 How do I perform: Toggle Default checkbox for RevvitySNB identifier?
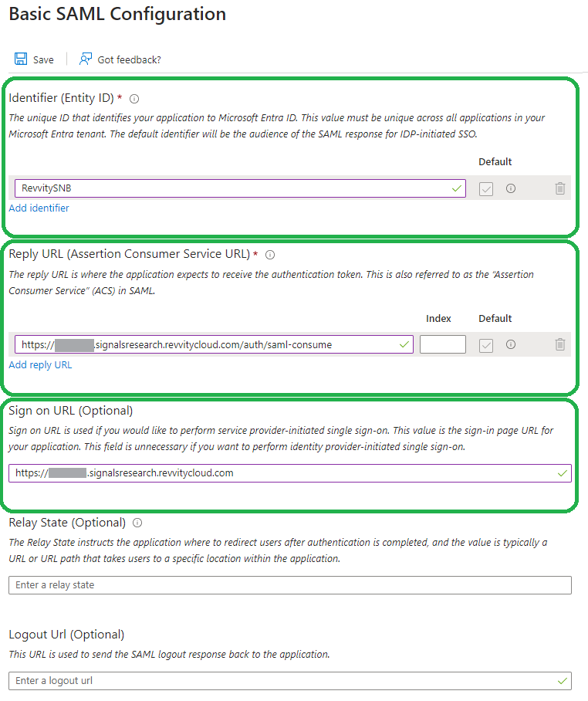[486, 189]
